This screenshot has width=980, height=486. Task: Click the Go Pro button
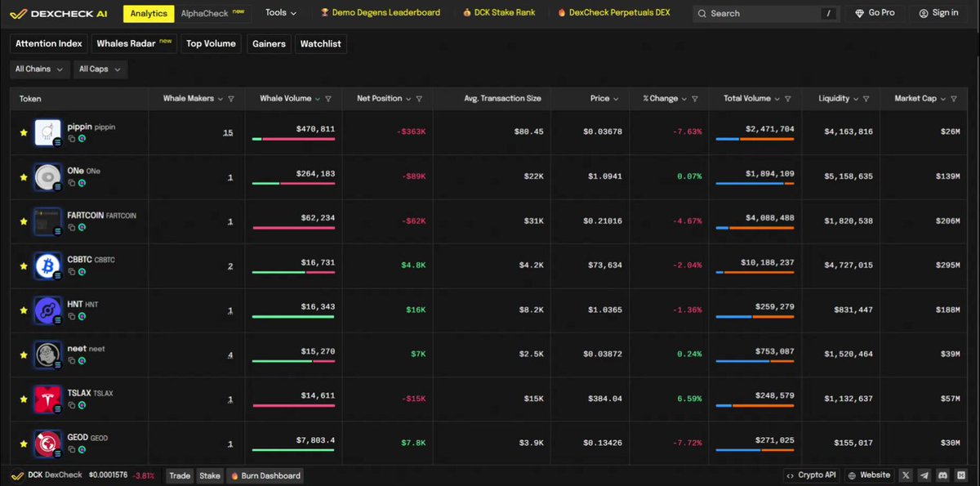[875, 13]
